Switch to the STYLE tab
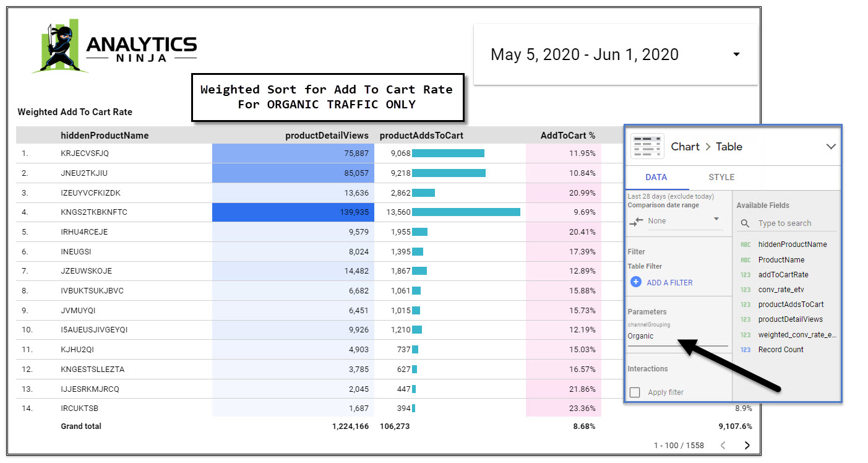868x463 pixels. coord(721,177)
